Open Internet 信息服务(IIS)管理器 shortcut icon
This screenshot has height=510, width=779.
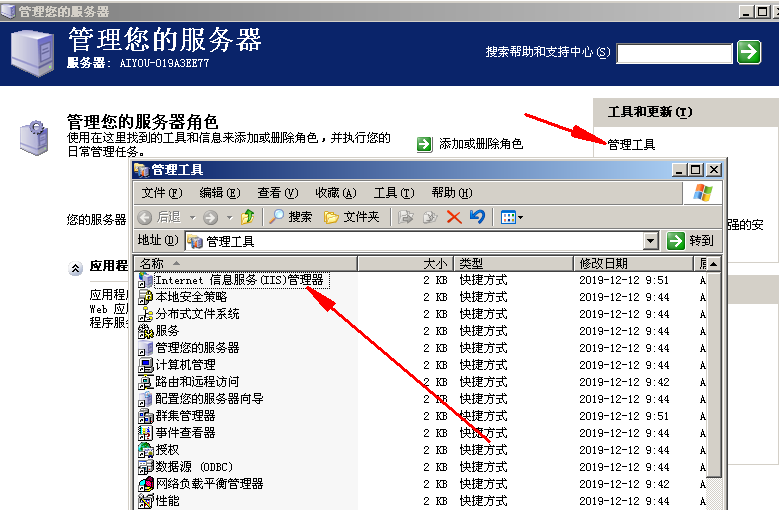(145, 280)
